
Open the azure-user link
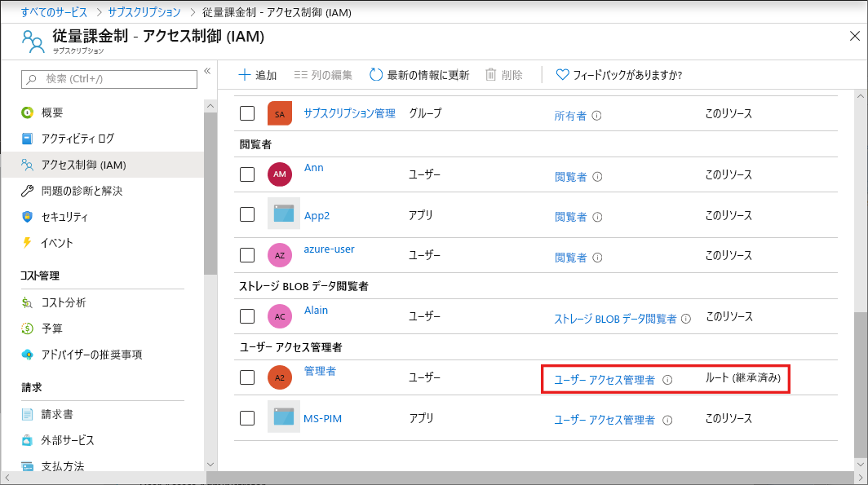point(329,249)
